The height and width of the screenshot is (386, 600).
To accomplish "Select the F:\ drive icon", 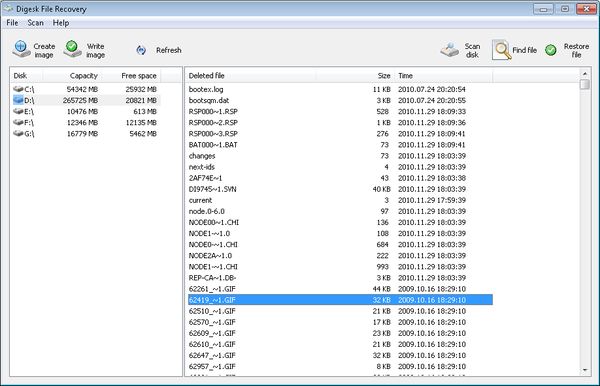I will [x=18, y=122].
